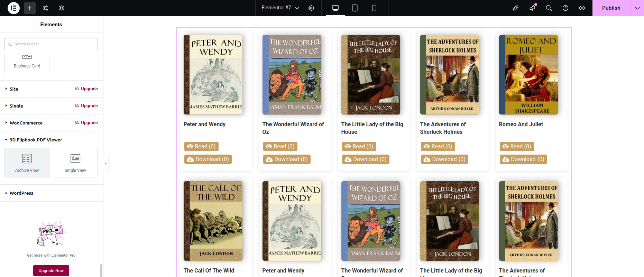Screen dimensions: 644x277
Task: Open page settings gear icon
Action: 311,8
